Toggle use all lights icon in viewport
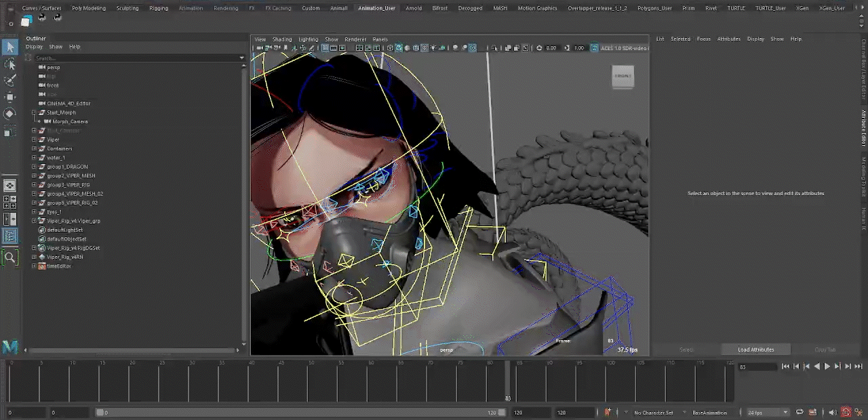Viewport: 868px width, 420px height. click(433, 48)
